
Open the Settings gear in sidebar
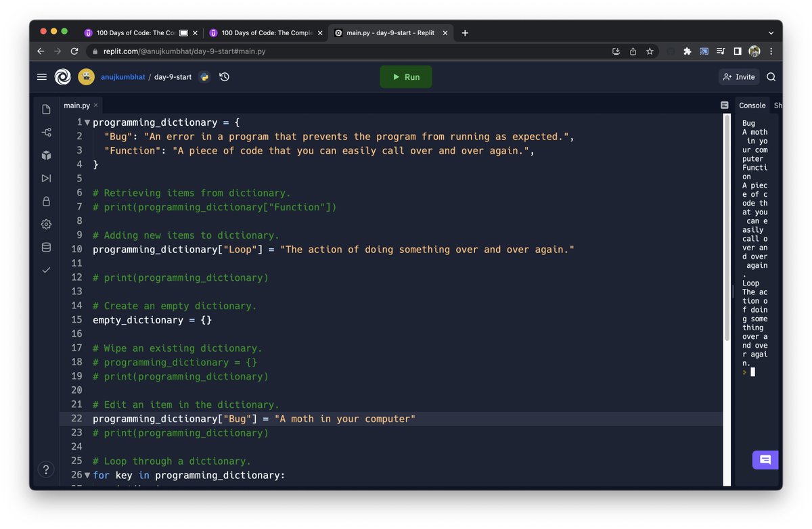(46, 224)
